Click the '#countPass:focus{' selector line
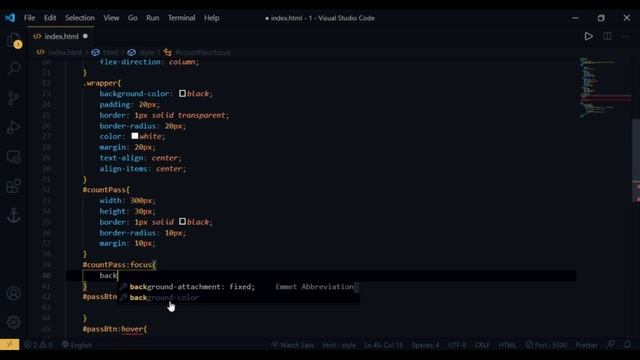The width and height of the screenshot is (640, 360). pyautogui.click(x=119, y=264)
